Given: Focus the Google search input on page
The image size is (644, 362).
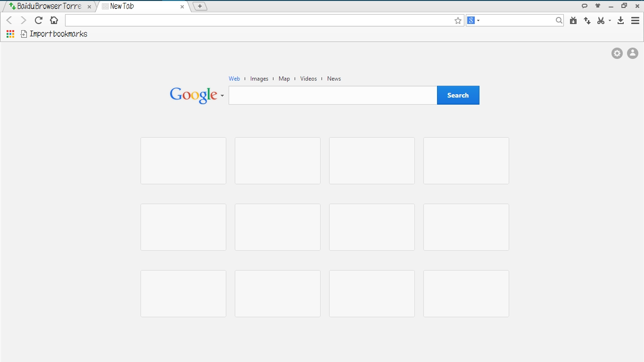Looking at the screenshot, I should click(333, 95).
